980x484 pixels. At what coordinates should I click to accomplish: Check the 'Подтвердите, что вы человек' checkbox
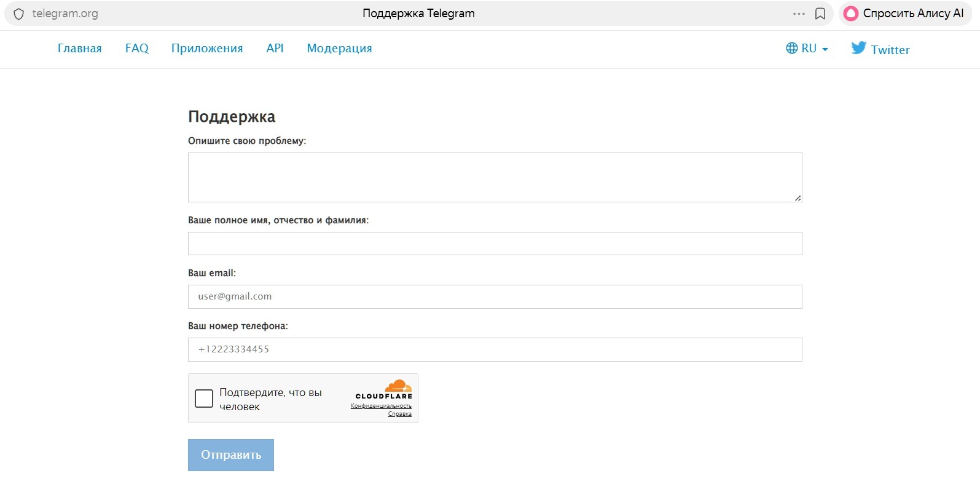click(204, 399)
